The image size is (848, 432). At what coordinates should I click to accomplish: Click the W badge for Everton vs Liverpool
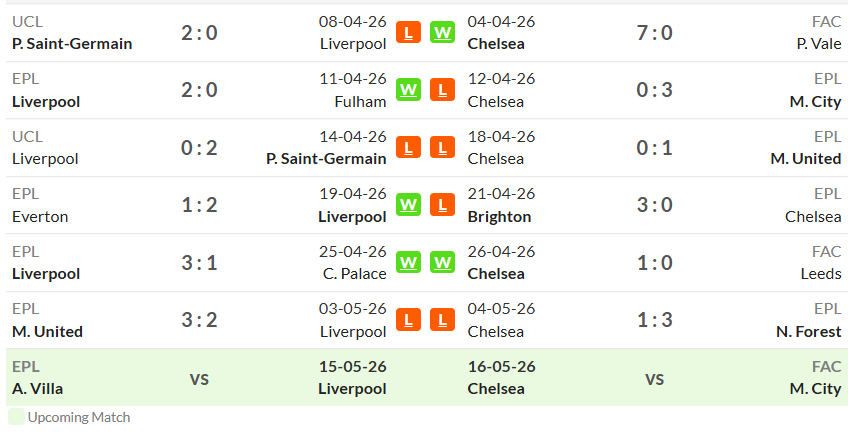[408, 205]
